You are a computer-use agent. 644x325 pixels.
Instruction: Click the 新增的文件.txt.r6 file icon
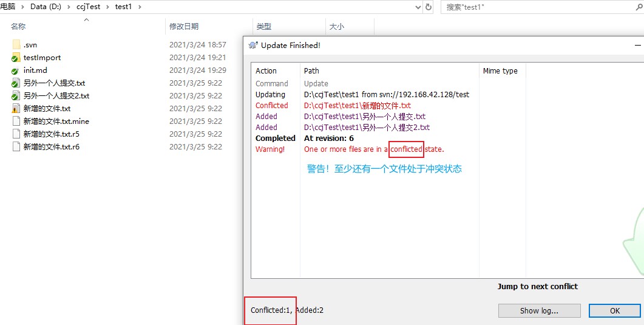click(16, 147)
